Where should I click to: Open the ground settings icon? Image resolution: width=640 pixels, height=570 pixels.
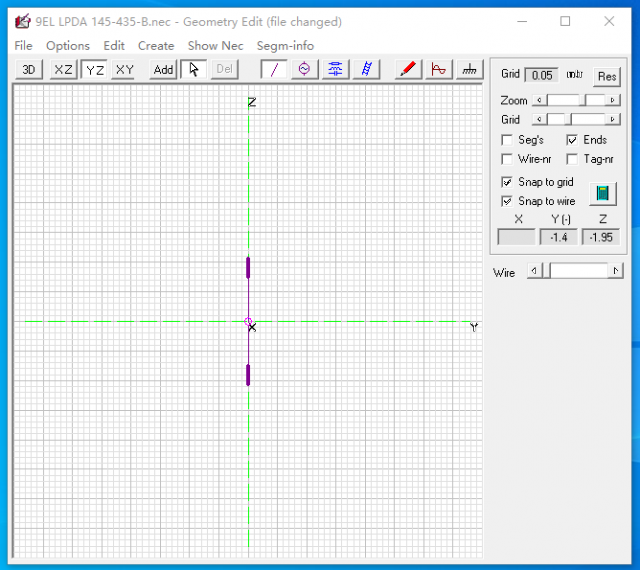pyautogui.click(x=470, y=69)
